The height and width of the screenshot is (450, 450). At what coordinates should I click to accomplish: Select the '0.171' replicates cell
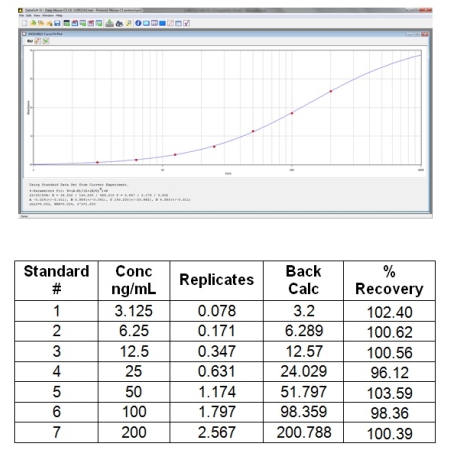pyautogui.click(x=216, y=331)
